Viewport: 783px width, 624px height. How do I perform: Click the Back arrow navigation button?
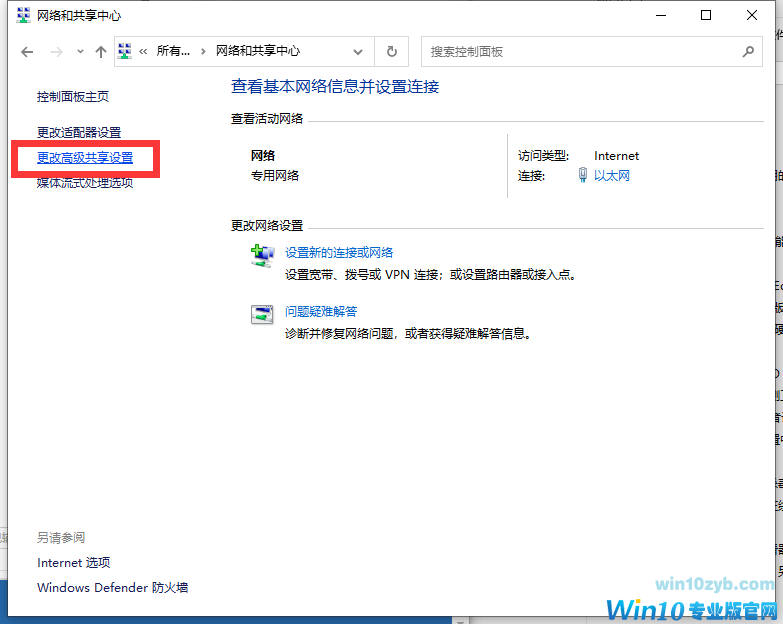point(27,51)
